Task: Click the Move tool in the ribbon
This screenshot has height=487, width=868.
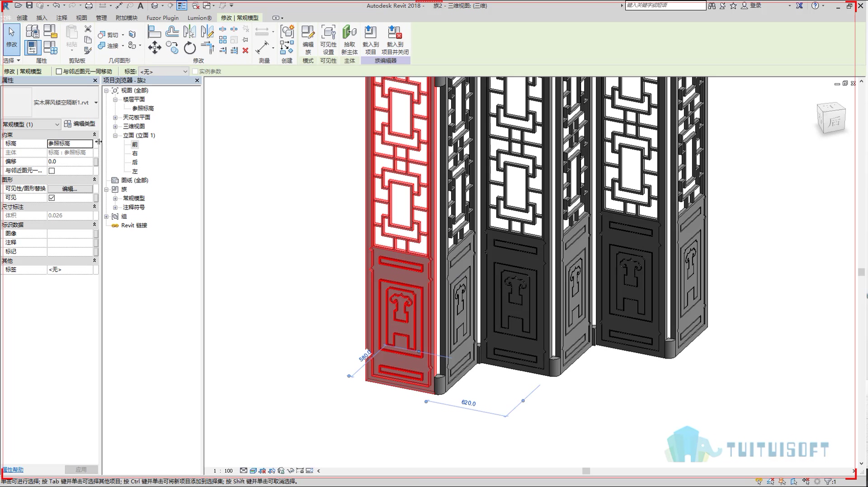Action: 155,47
